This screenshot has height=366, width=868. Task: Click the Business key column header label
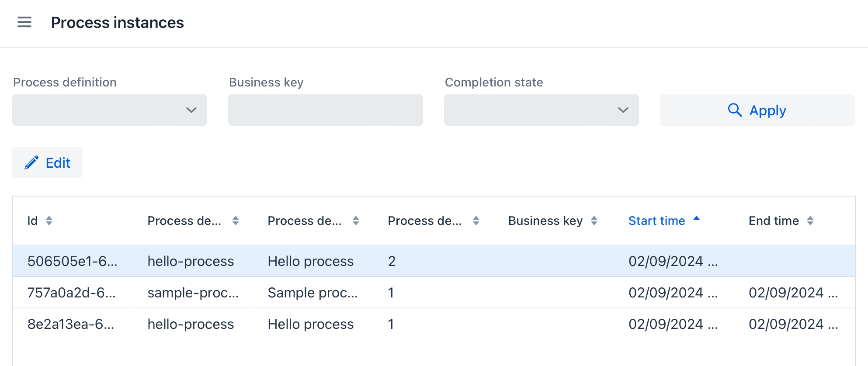click(x=545, y=221)
